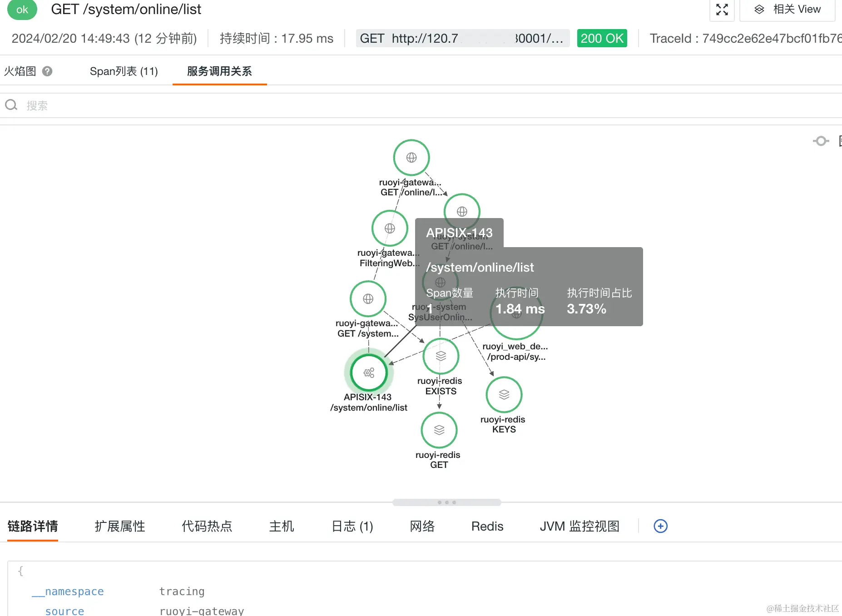Image resolution: width=842 pixels, height=616 pixels.
Task: Open the 链路详情 tab
Action: (33, 526)
